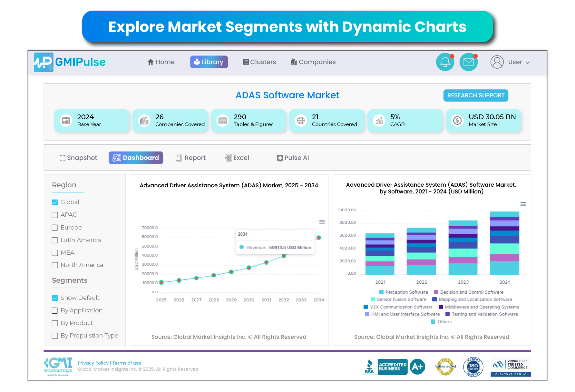Screen dimensions: 575x392
Task: Uncheck the Global region checkbox
Action: pos(55,202)
